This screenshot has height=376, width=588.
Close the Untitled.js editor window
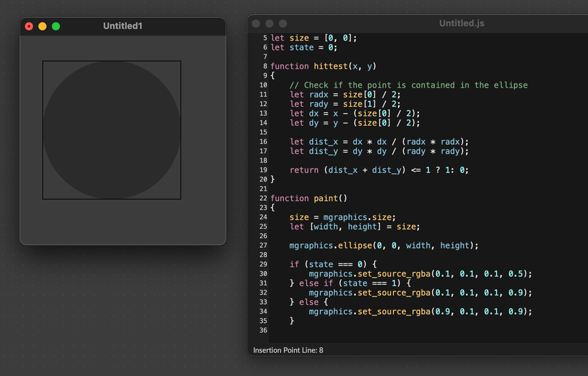pos(256,24)
